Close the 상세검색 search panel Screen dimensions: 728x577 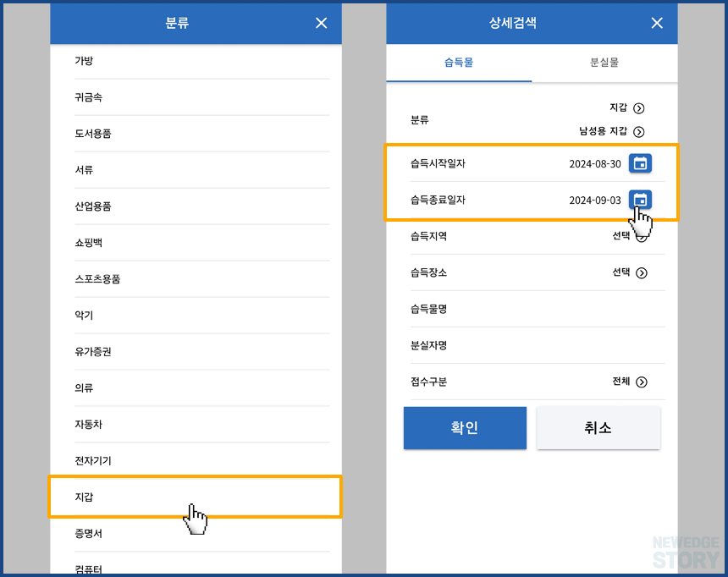[x=657, y=23]
